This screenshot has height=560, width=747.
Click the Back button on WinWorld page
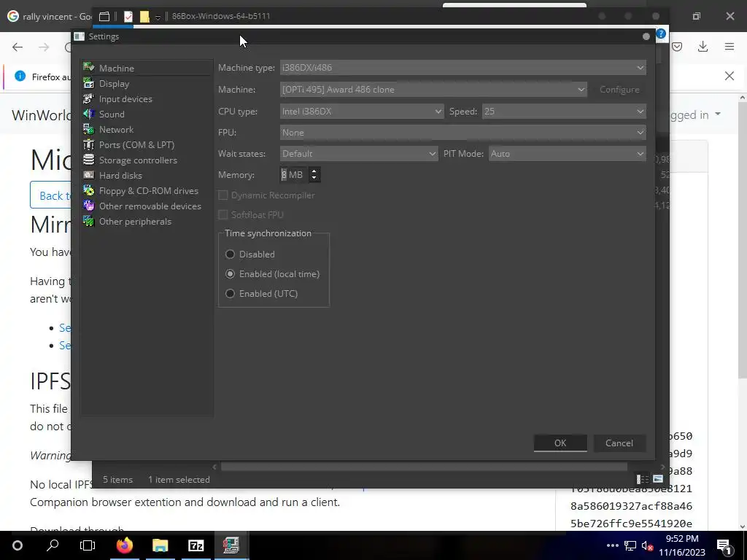click(51, 195)
